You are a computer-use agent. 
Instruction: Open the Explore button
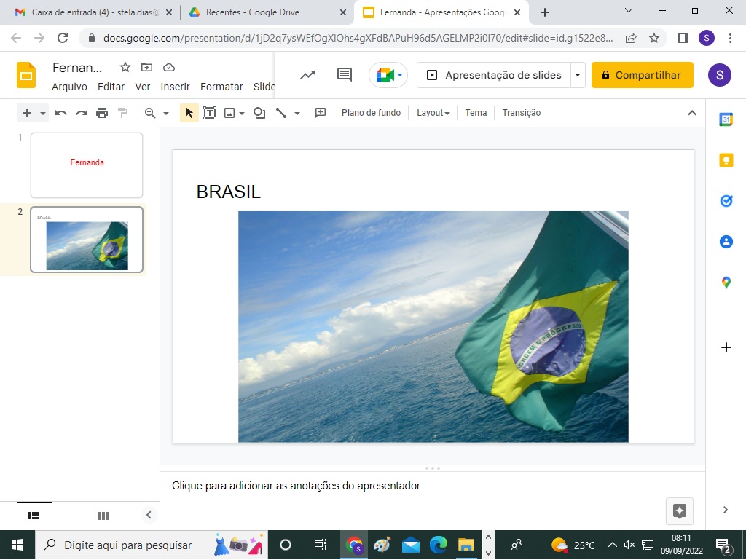[680, 511]
